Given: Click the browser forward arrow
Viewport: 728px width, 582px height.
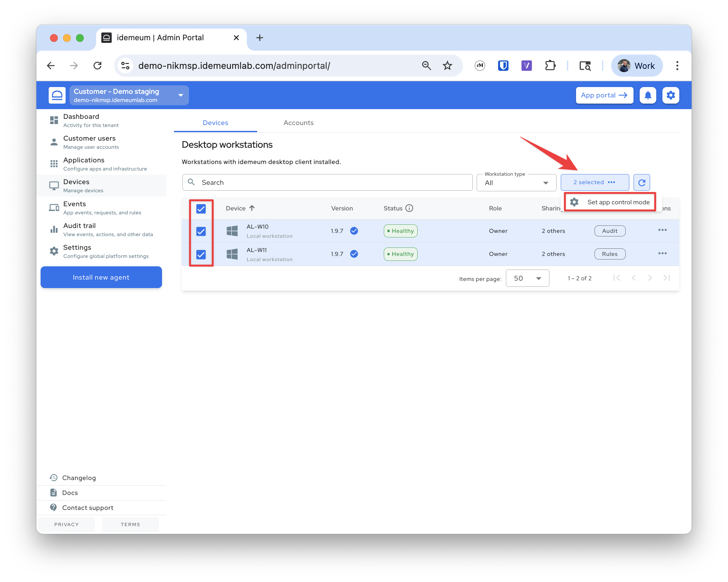Looking at the screenshot, I should pos(74,66).
